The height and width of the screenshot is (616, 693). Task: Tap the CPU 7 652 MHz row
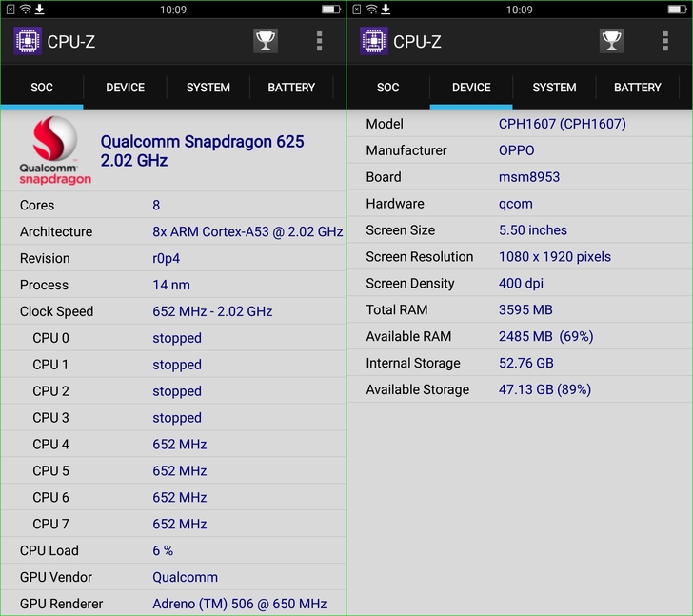point(173,524)
